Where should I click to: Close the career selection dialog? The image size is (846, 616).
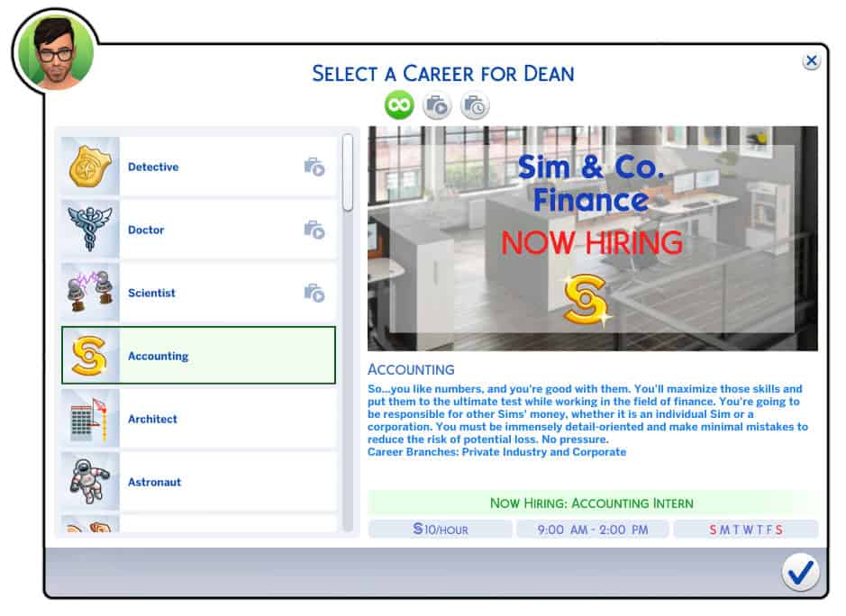coord(811,61)
